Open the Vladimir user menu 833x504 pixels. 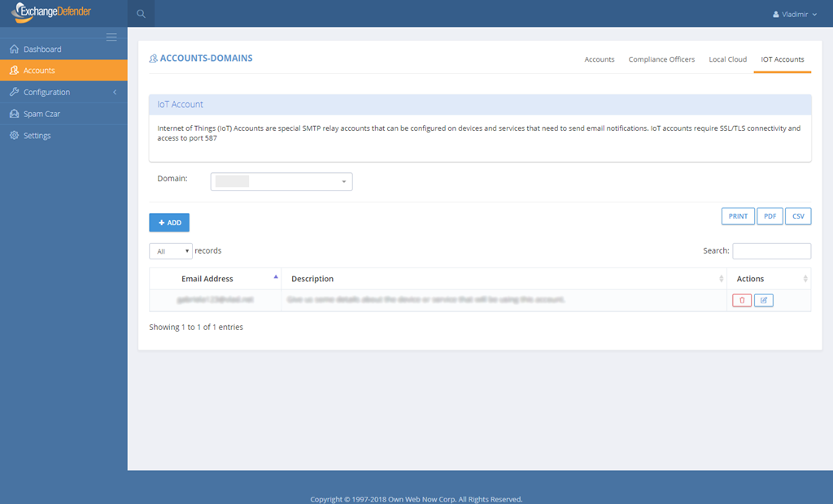[793, 15]
